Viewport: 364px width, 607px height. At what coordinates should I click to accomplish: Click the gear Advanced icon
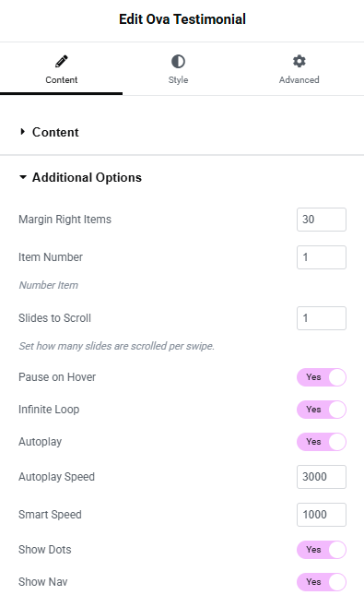point(299,61)
